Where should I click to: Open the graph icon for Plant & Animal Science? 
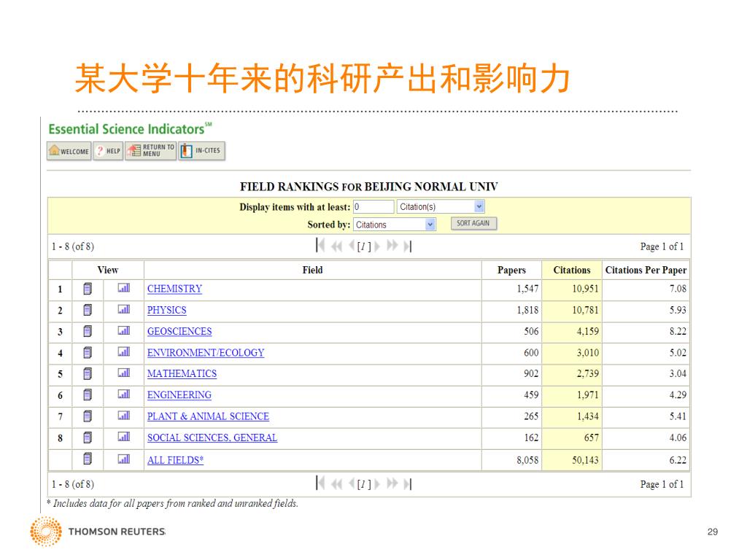click(x=124, y=415)
